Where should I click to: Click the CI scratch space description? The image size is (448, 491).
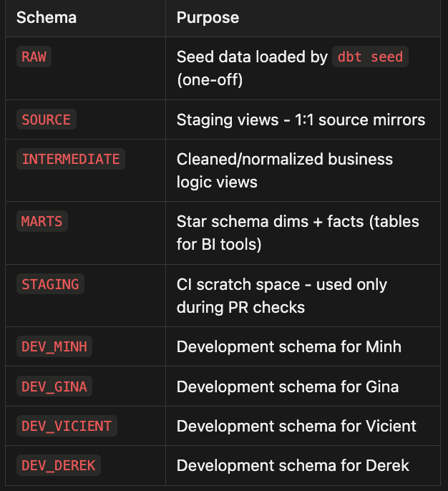pos(282,296)
